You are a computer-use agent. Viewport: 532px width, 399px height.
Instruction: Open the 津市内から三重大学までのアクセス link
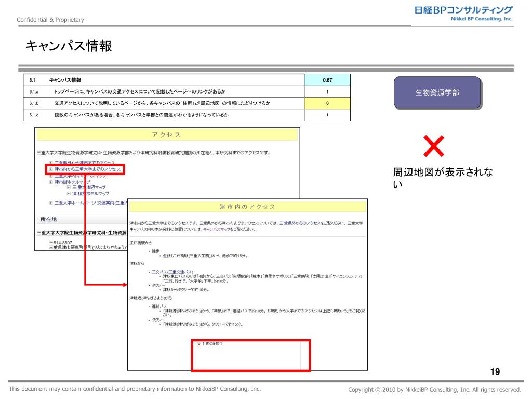[x=87, y=169]
